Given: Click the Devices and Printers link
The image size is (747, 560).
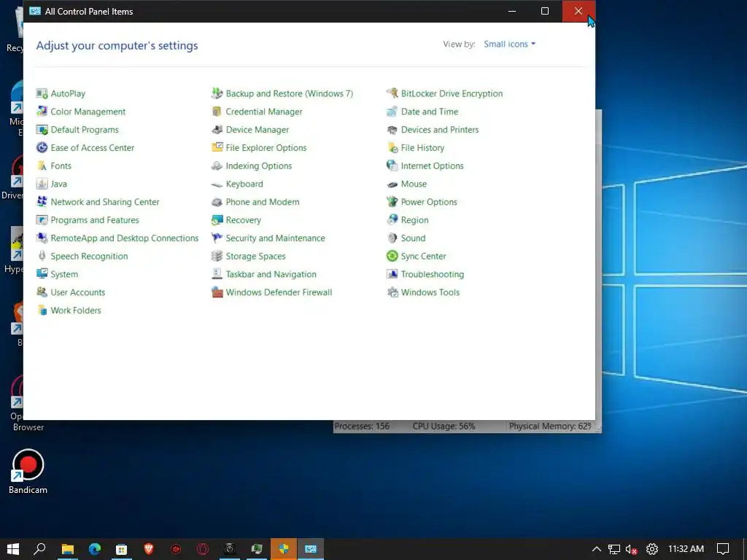Looking at the screenshot, I should 440,130.
